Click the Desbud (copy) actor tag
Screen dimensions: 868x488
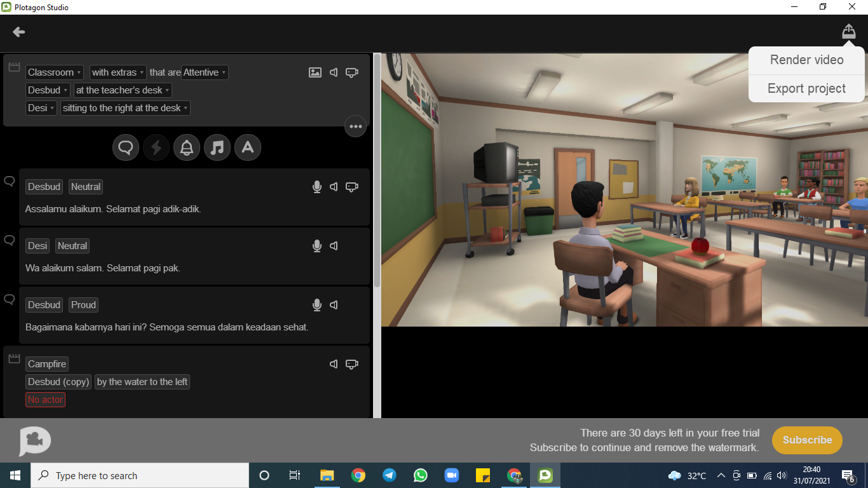(58, 382)
